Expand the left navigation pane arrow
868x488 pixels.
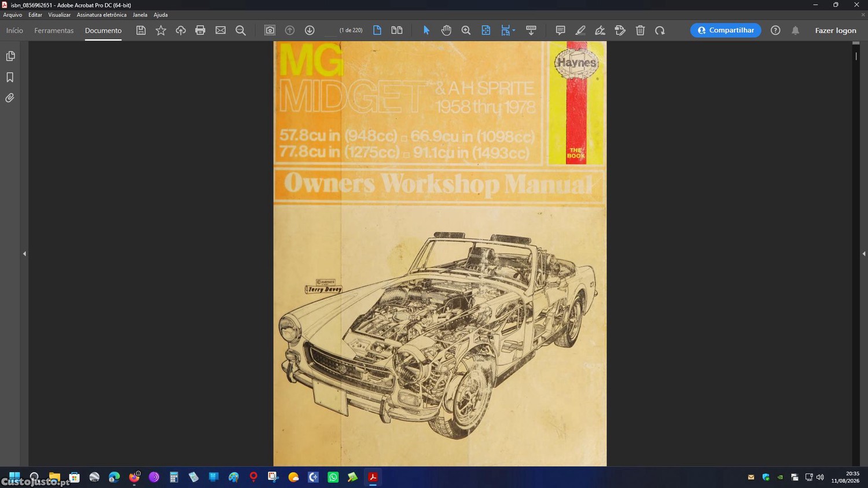24,254
